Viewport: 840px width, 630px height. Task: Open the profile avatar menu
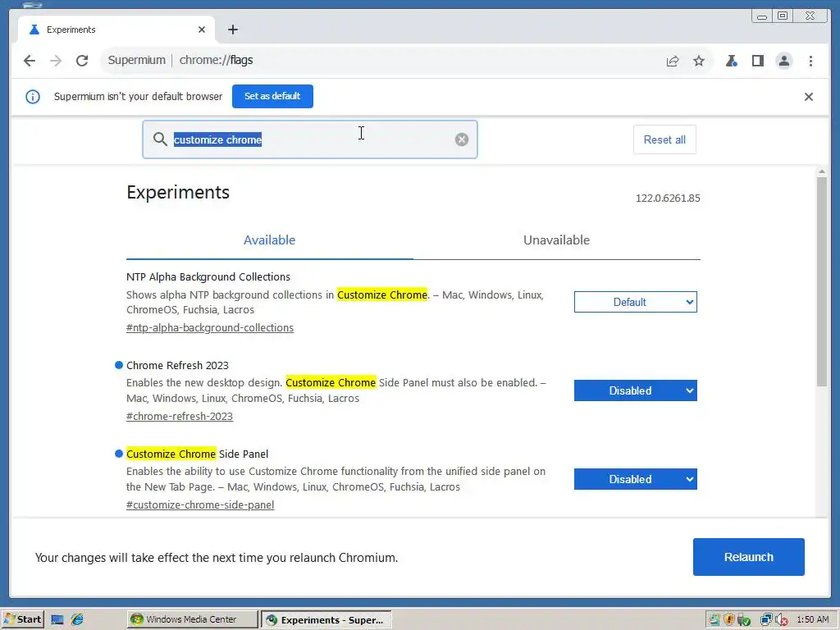tap(783, 61)
